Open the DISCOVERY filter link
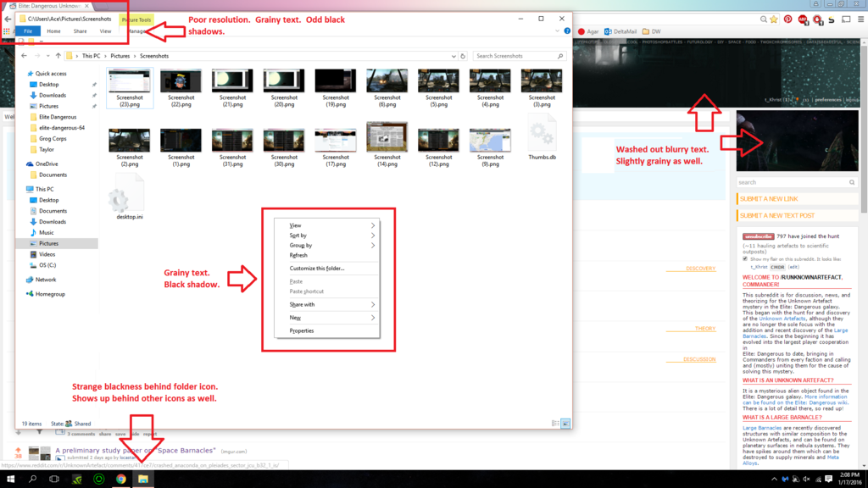The height and width of the screenshot is (488, 868). coord(700,269)
